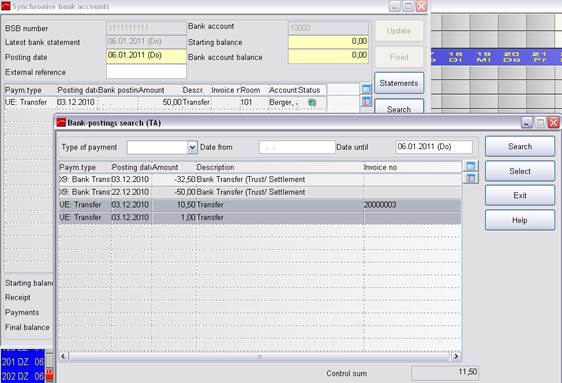Viewport: 562px width, 383px height.
Task: Click the upper table layout icon in Synchronise window
Action: tap(366, 89)
